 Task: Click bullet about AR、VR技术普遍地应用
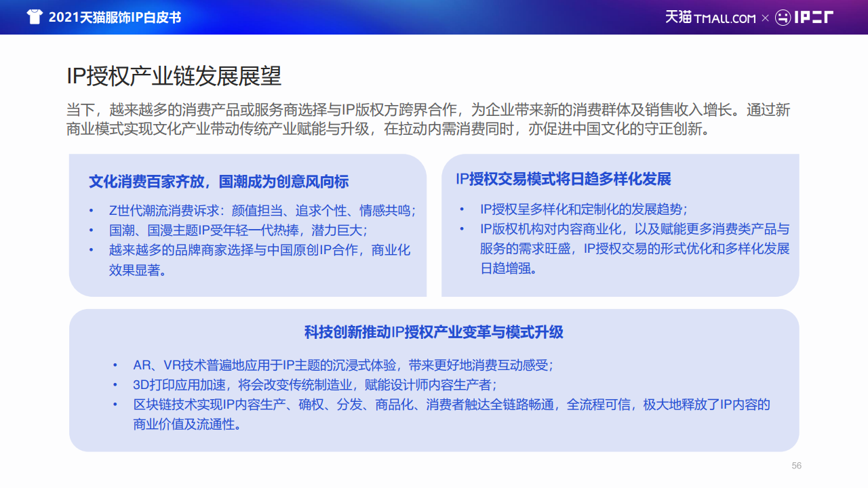343,365
